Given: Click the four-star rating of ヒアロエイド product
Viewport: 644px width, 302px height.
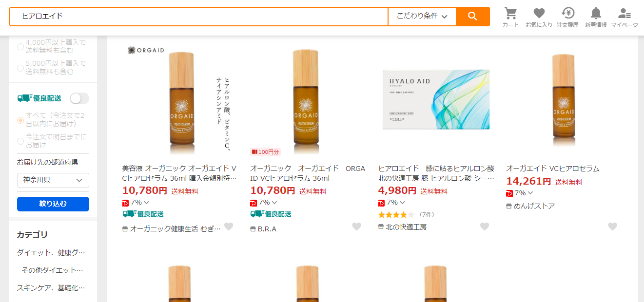Looking at the screenshot, I should [x=396, y=214].
